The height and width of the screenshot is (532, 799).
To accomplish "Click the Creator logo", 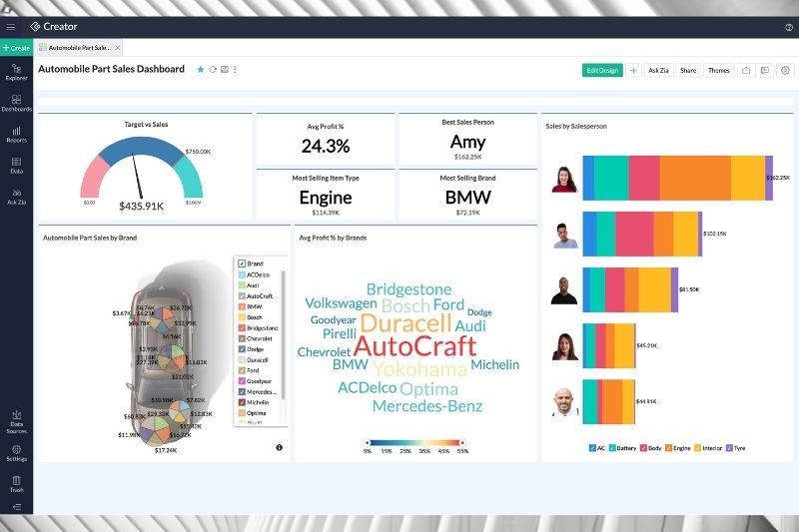I will (54, 27).
